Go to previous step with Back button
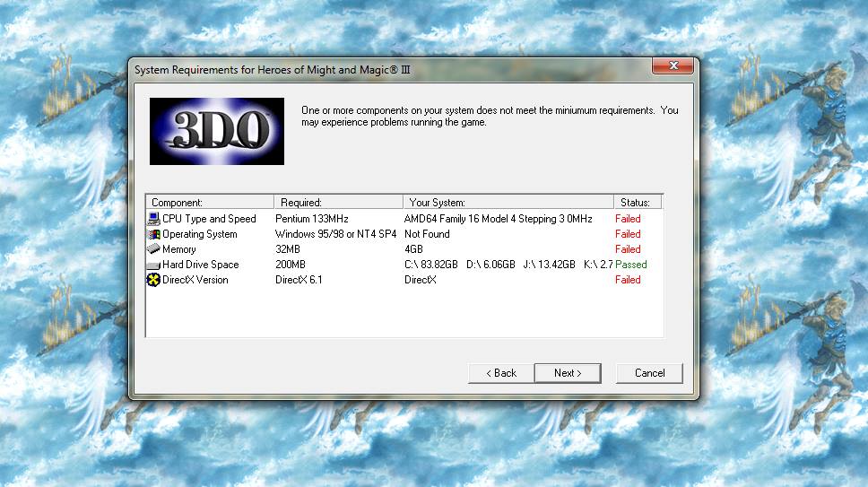 click(x=501, y=373)
